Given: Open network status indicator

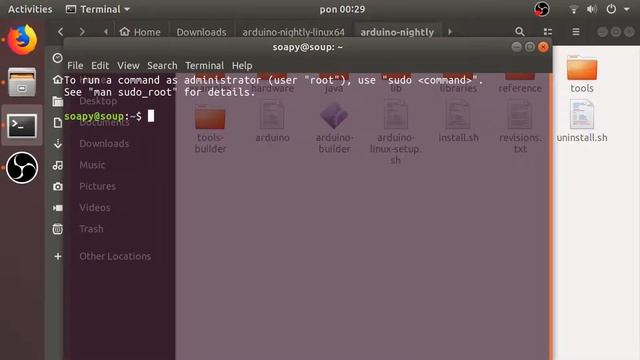Looking at the screenshot, I should pos(573,9).
